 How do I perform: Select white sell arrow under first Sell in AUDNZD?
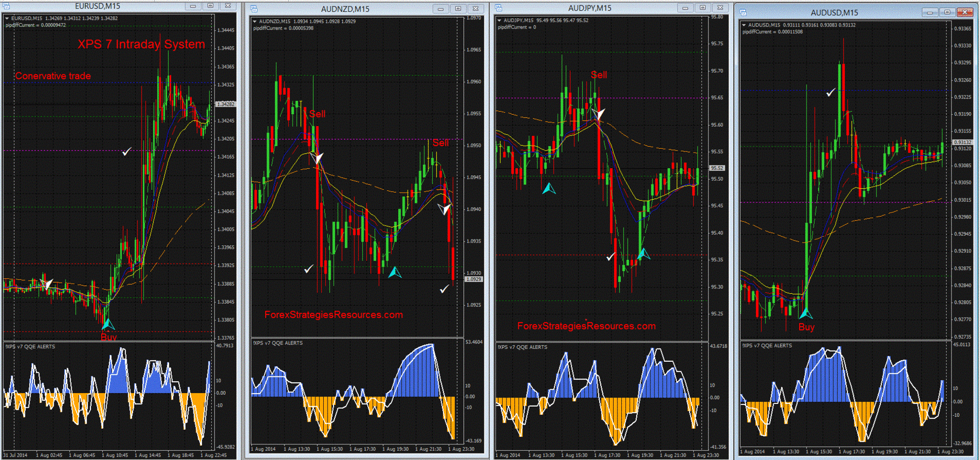click(317, 158)
